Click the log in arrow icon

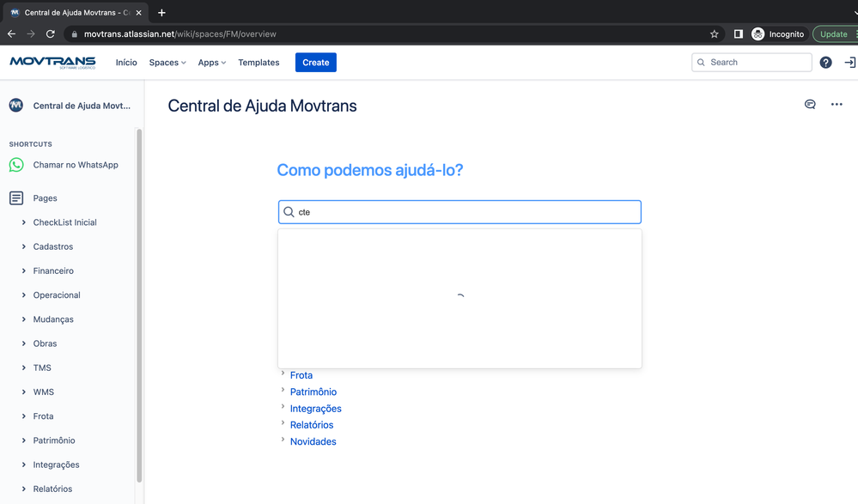(849, 63)
